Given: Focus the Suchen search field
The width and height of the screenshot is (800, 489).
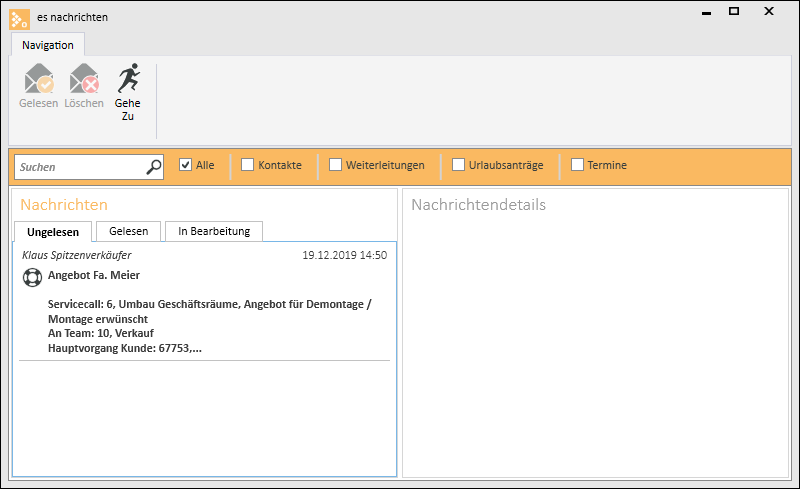Looking at the screenshot, I should tap(82, 167).
